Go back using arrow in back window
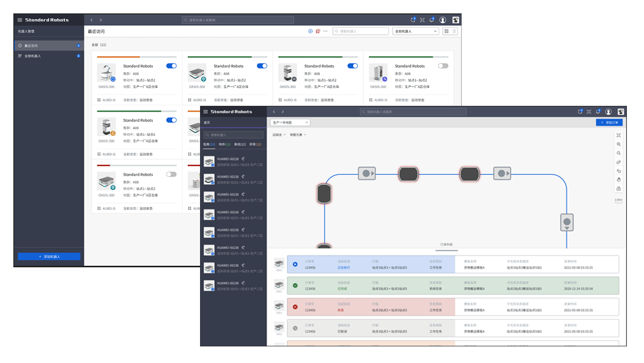The height and width of the screenshot is (363, 644). (91, 20)
